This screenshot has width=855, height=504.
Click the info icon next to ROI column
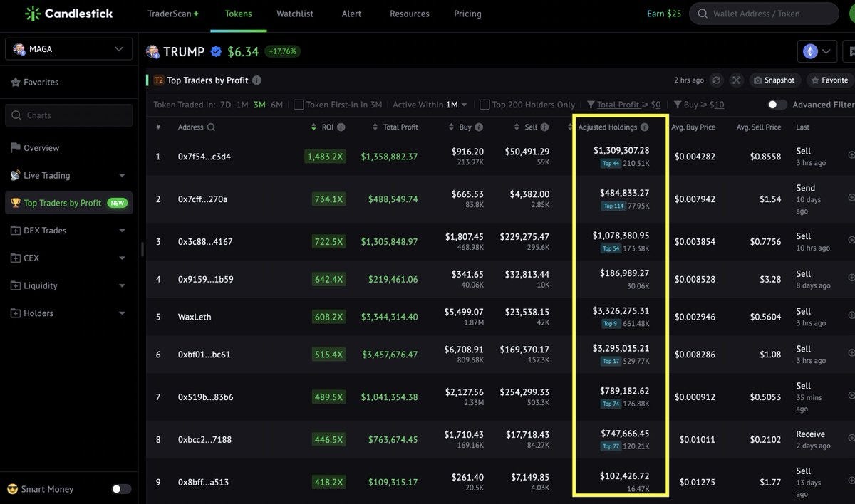pyautogui.click(x=341, y=127)
